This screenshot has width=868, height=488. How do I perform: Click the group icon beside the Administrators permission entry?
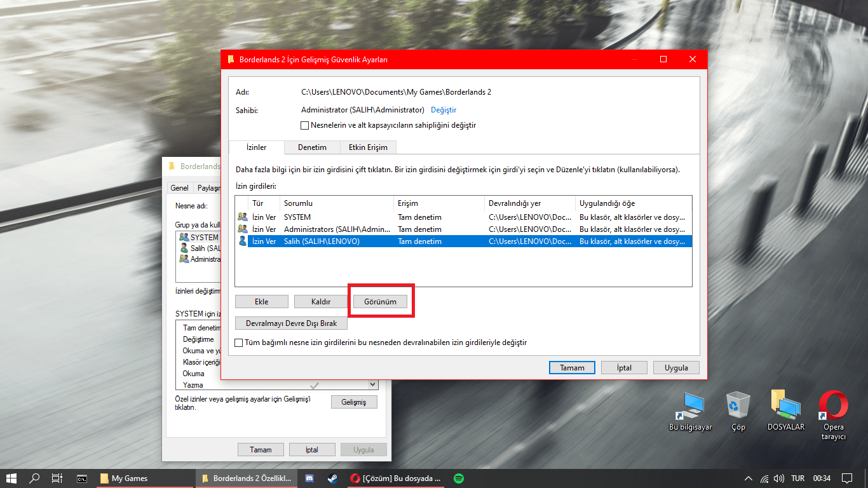[242, 229]
